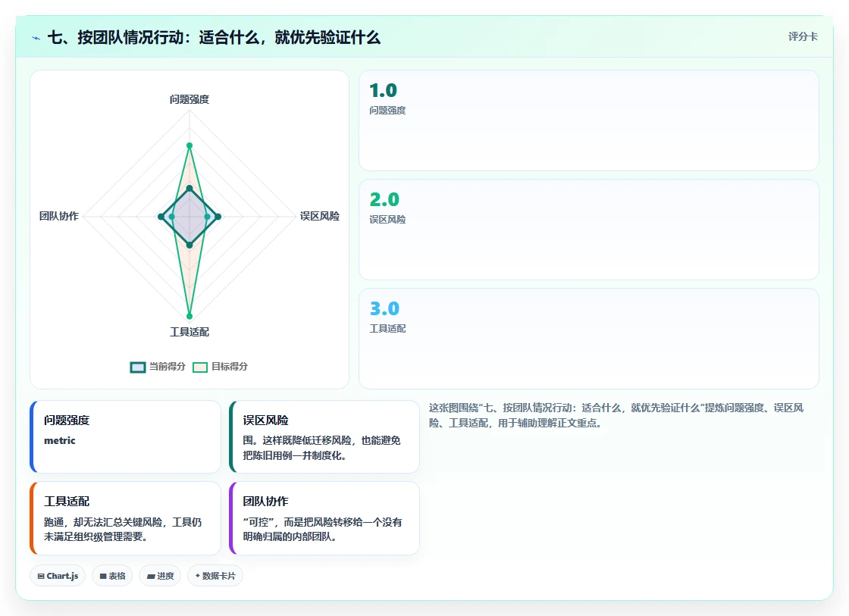
Task: Click the large 2.0 score value
Action: coord(384,200)
